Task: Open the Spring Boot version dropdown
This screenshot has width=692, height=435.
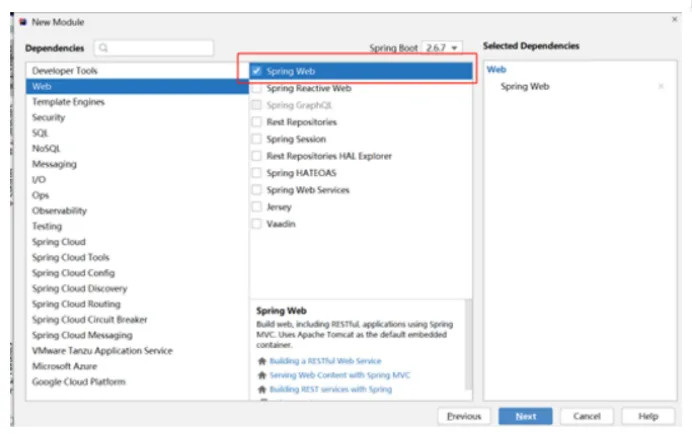Action: click(442, 48)
